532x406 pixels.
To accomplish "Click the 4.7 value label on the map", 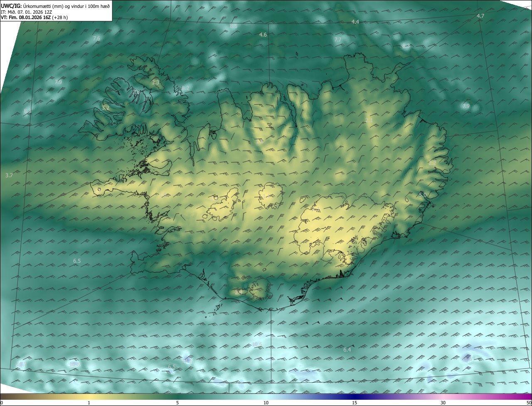I will [480, 16].
